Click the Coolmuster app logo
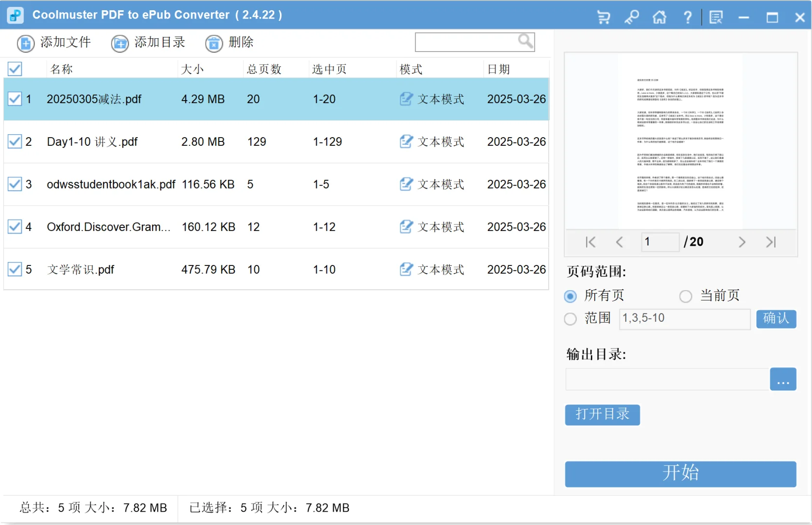812x525 pixels. (x=16, y=15)
